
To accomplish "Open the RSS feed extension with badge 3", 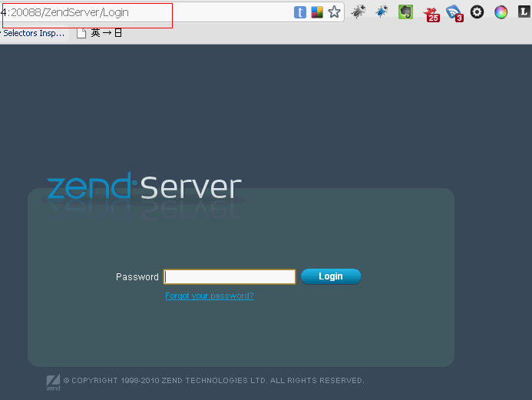I will pos(454,14).
